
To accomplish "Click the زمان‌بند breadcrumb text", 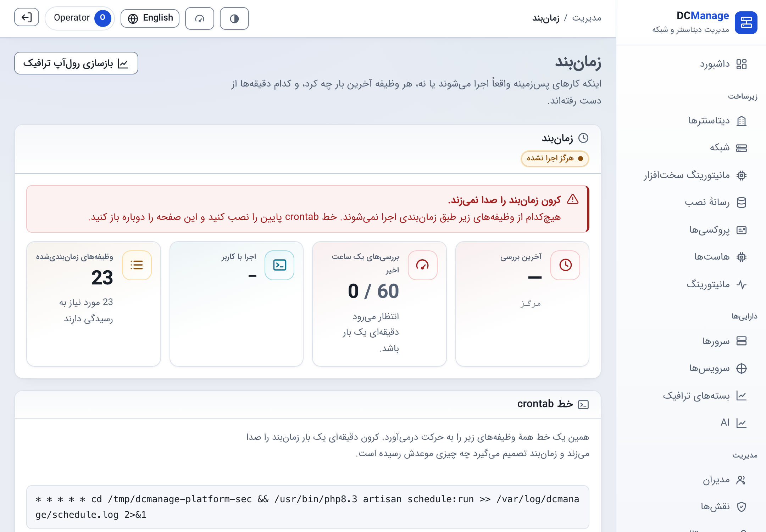I will (x=546, y=18).
